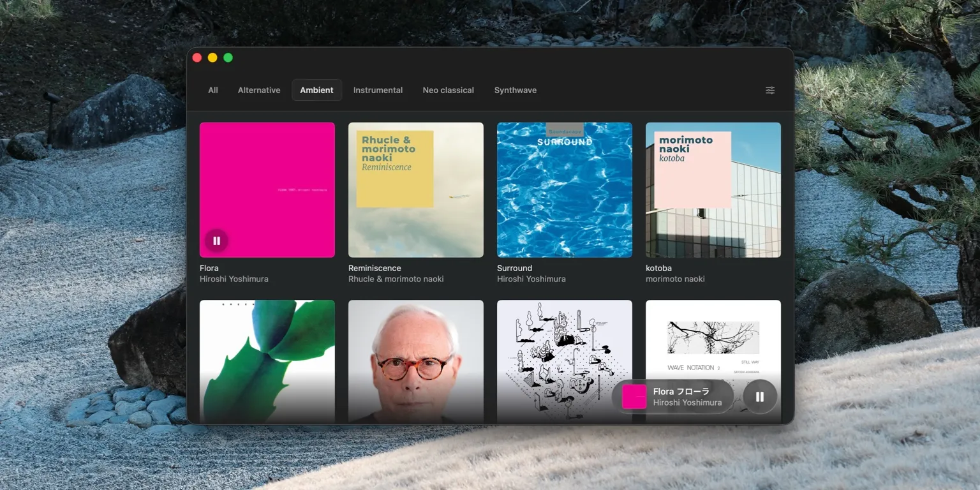
Task: Open the Reminiscence album cover
Action: (x=416, y=190)
